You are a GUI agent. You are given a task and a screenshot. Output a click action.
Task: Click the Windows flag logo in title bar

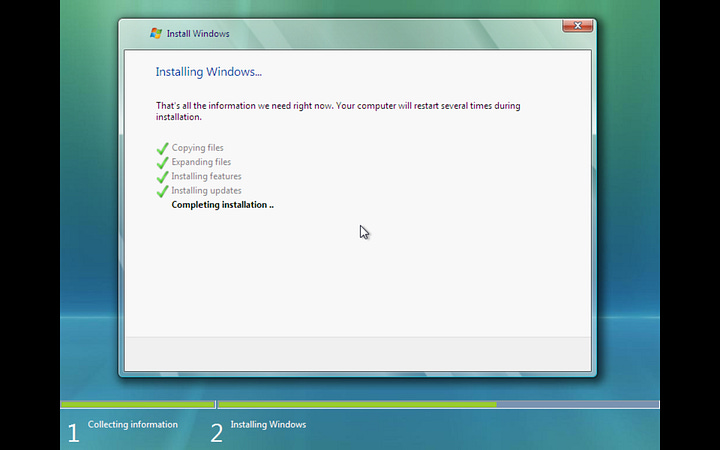(156, 33)
